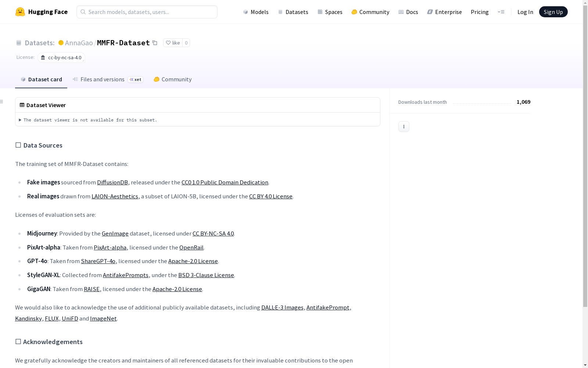Open the three-dot options menu

(x=404, y=127)
